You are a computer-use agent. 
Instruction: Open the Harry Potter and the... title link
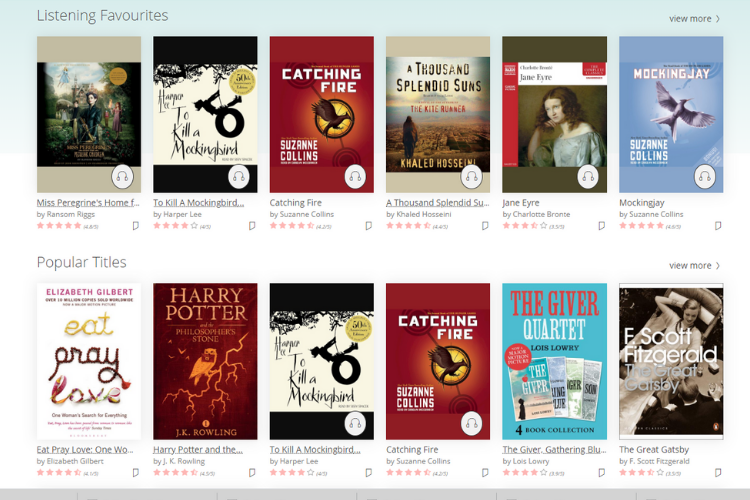(198, 449)
